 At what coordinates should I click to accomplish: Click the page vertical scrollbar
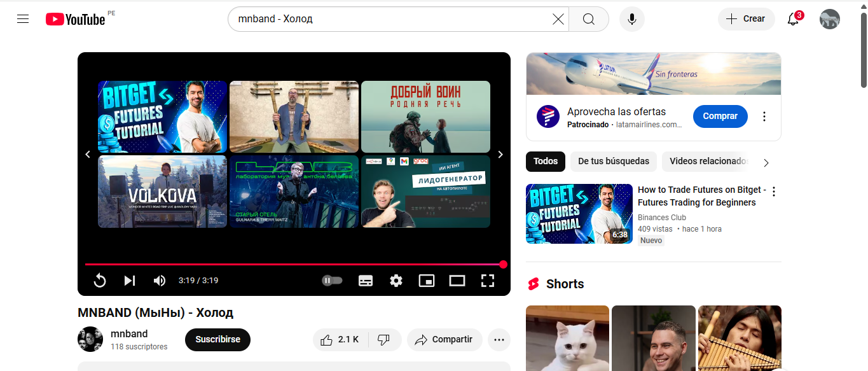click(x=864, y=50)
